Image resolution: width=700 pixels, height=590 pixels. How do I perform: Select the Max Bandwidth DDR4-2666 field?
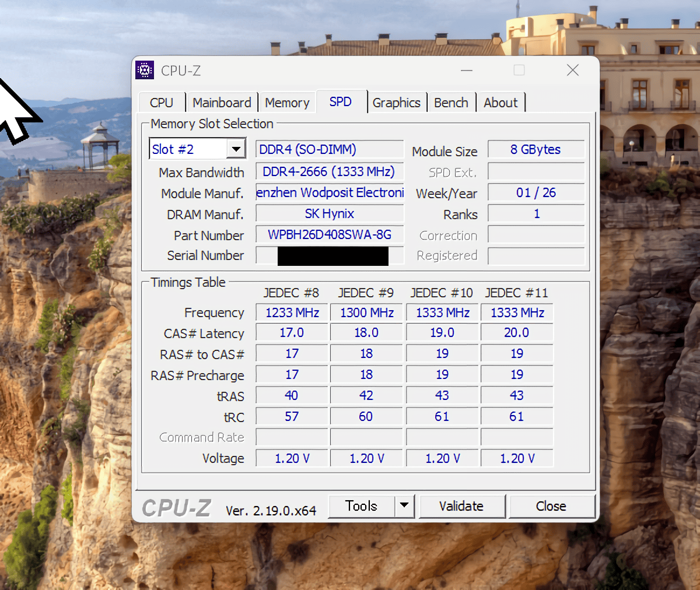[x=330, y=171]
